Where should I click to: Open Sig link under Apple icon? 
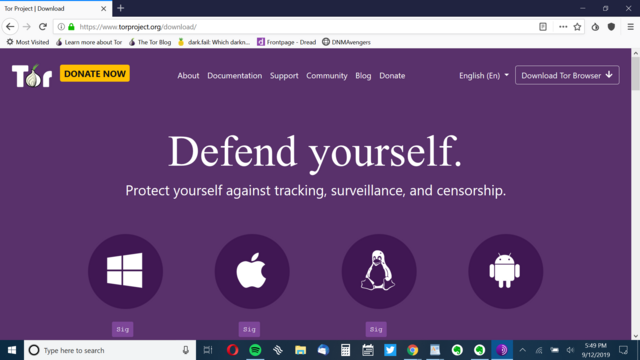click(249, 329)
